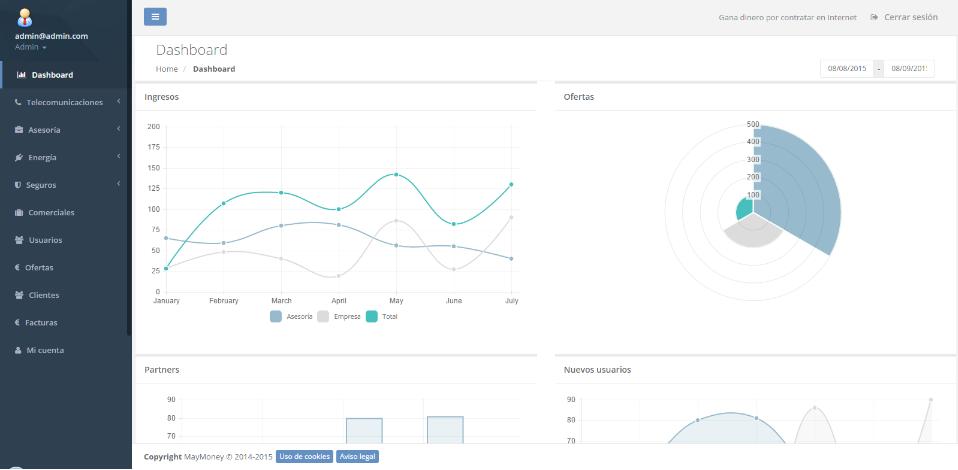Click the Dashboard page heading
958x470 pixels.
click(192, 50)
